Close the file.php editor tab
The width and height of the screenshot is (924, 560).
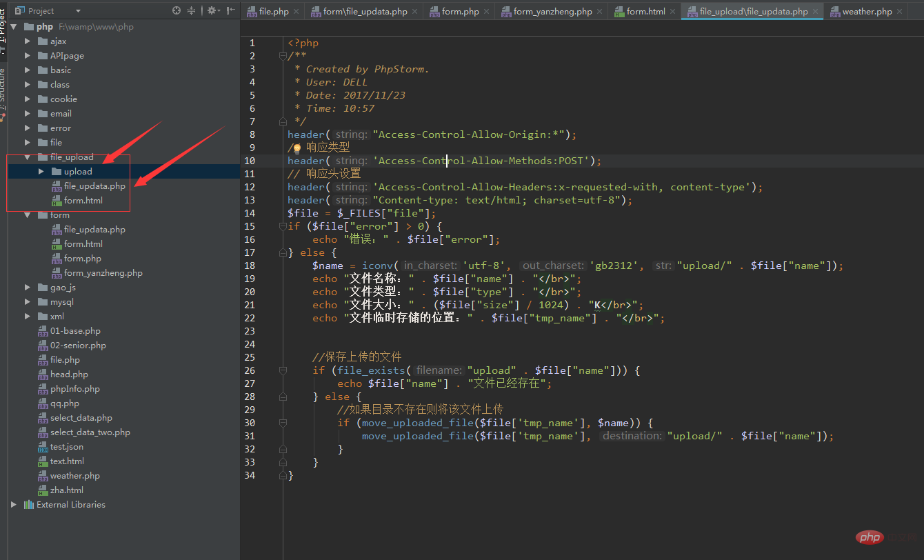pyautogui.click(x=296, y=12)
